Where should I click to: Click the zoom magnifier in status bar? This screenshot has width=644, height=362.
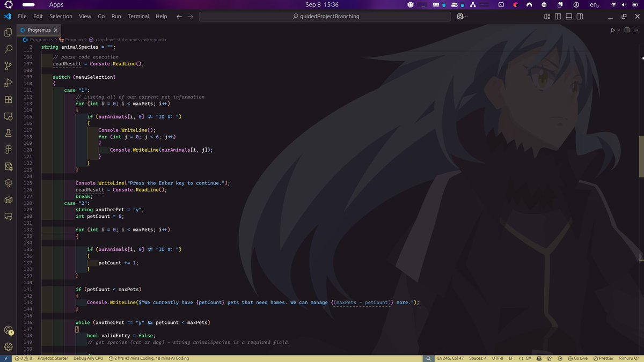click(x=428, y=358)
